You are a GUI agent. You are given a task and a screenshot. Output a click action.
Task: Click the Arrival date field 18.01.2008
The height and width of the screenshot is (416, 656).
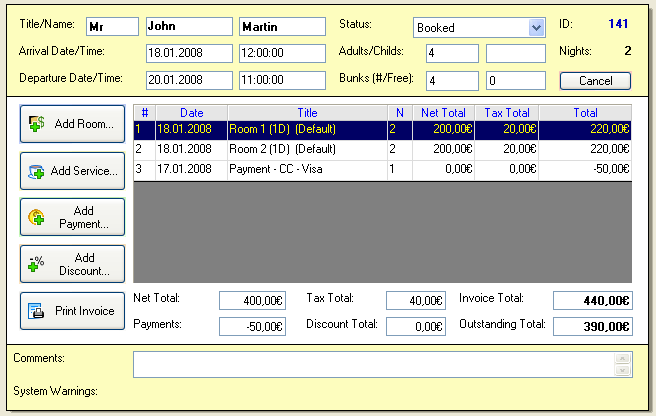(189, 53)
